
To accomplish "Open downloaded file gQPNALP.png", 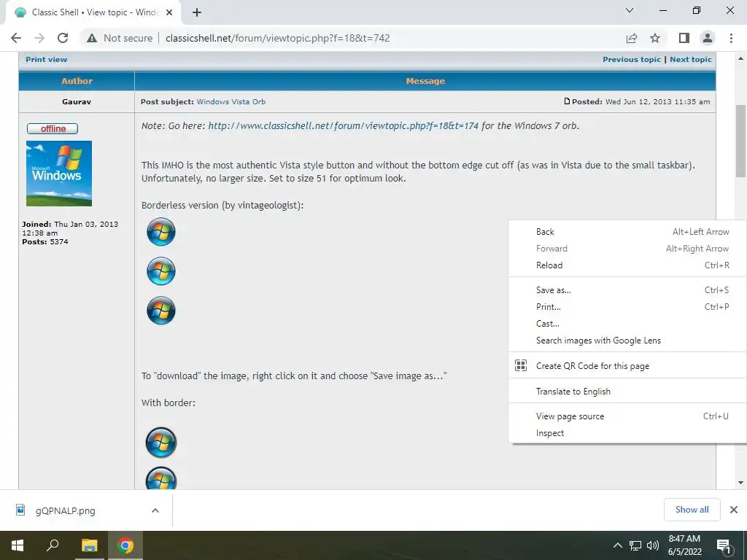I will [x=65, y=510].
